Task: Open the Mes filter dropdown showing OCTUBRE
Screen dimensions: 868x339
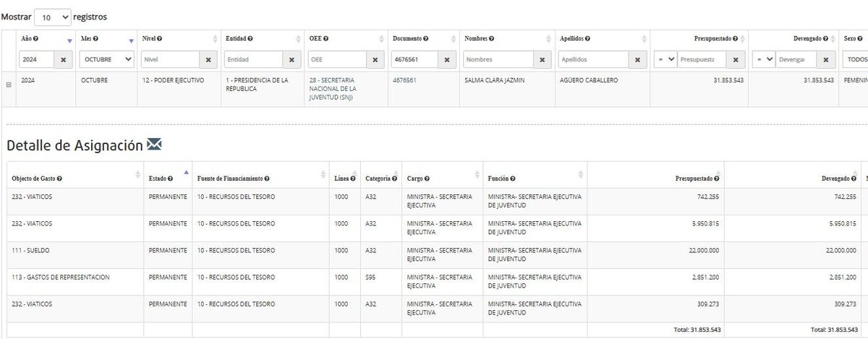Action: click(x=106, y=59)
